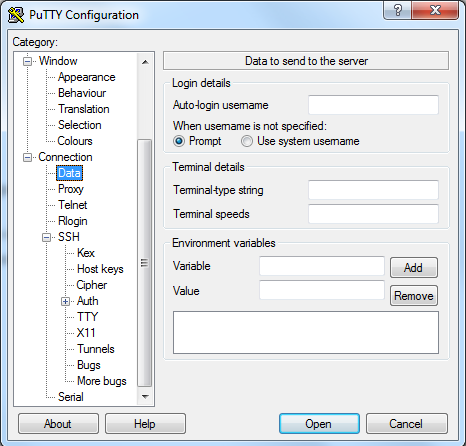Click the PuTTY icon in title bar

point(16,15)
